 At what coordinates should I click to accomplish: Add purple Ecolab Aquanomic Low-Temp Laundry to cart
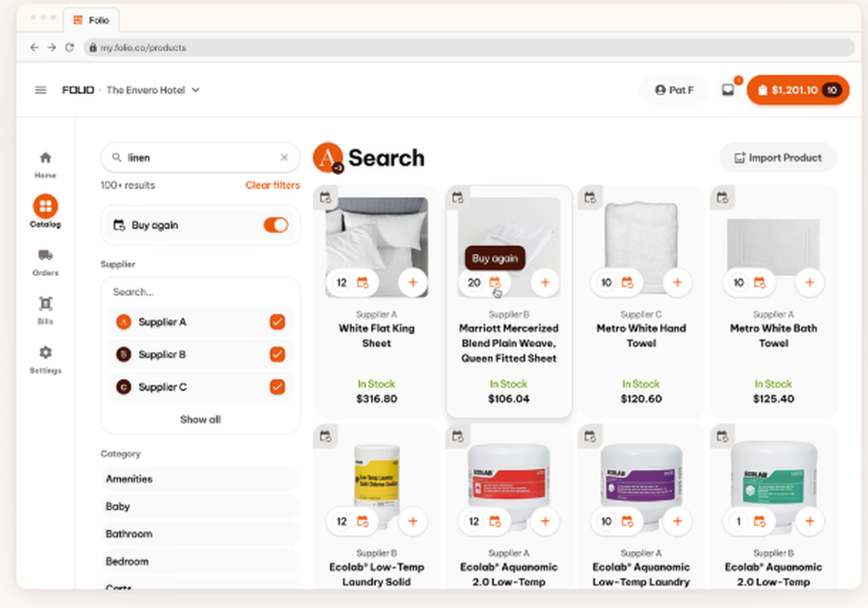click(x=677, y=521)
